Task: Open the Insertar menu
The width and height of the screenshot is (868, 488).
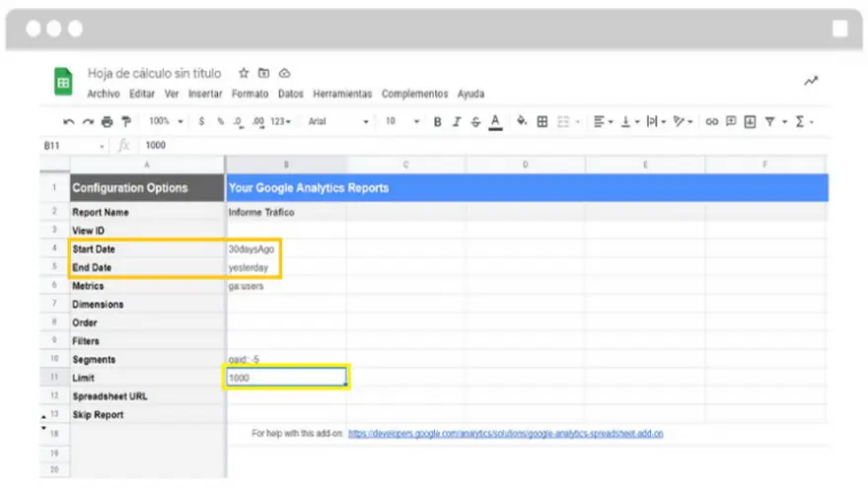Action: pyautogui.click(x=205, y=94)
